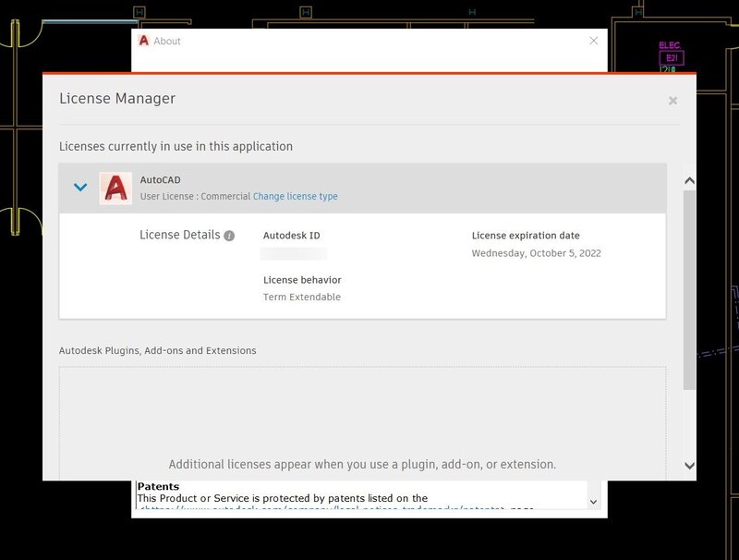Image resolution: width=739 pixels, height=560 pixels.
Task: Click About window text scroll-down arrow
Action: pos(593,502)
